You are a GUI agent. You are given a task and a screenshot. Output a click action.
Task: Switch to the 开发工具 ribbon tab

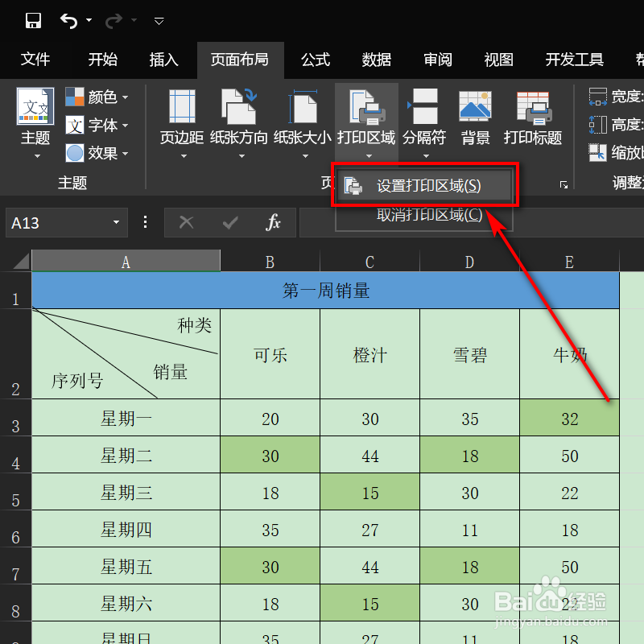click(x=574, y=60)
